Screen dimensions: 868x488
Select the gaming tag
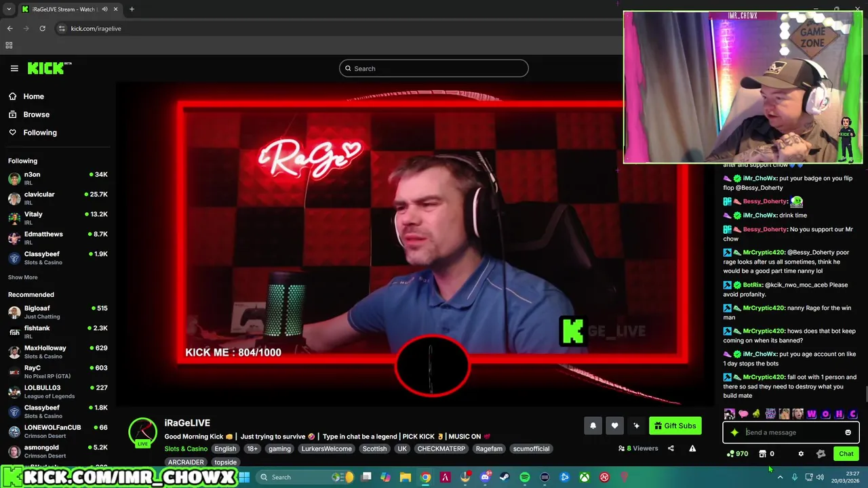coord(279,449)
